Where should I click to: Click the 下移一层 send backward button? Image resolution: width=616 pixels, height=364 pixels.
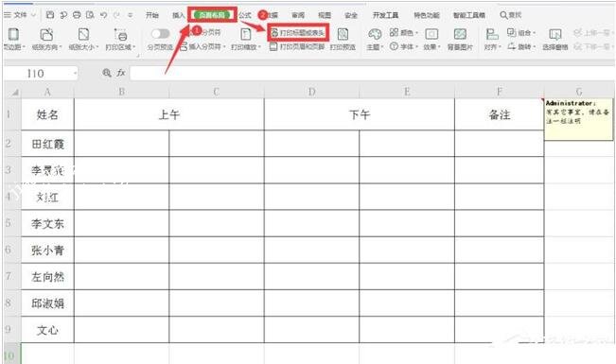click(x=591, y=46)
